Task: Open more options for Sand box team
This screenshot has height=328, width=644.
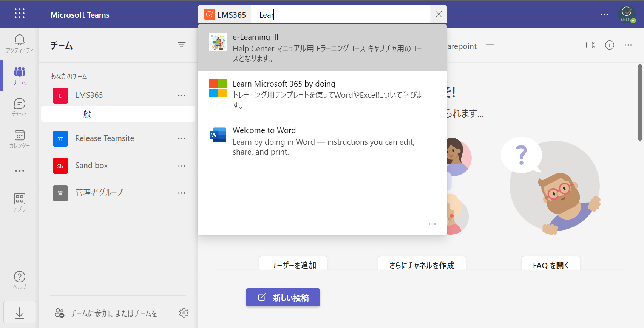Action: [182, 166]
